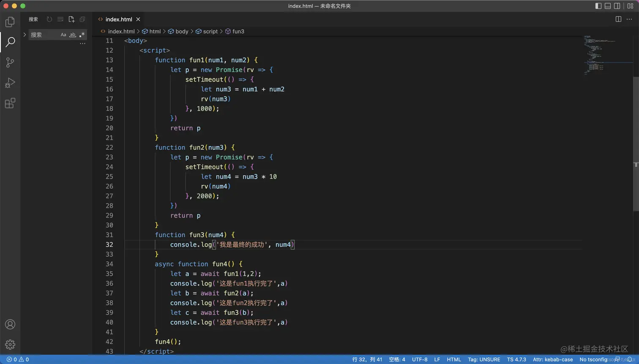
Task: Open the Run and Debug view
Action: (x=10, y=83)
